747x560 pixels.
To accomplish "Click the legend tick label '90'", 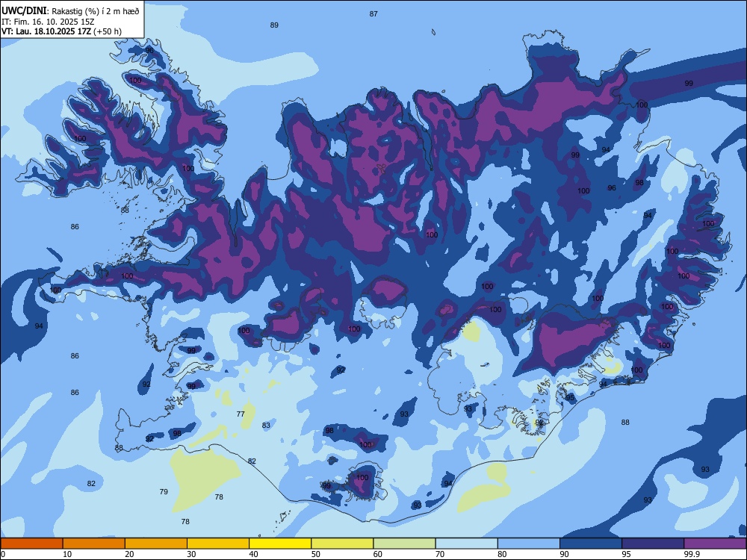I will [x=565, y=554].
